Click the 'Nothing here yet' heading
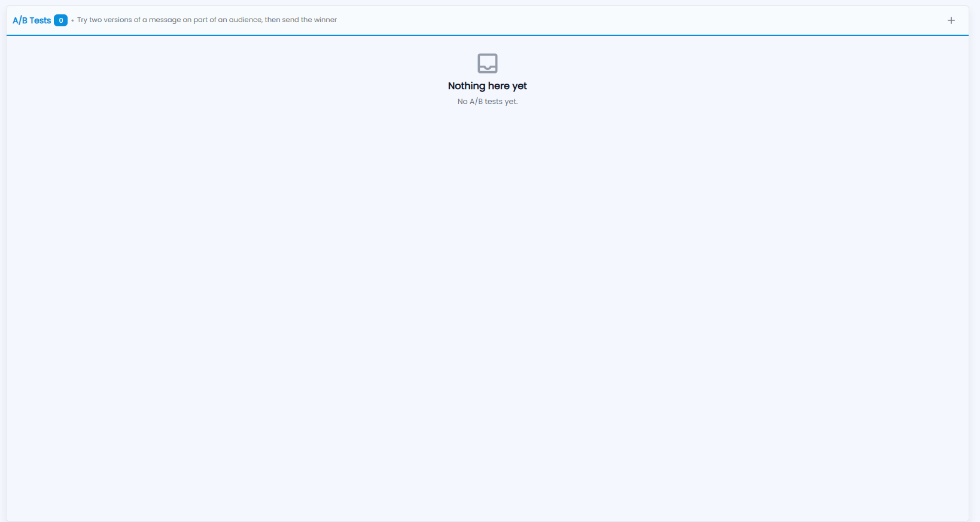 coord(488,86)
